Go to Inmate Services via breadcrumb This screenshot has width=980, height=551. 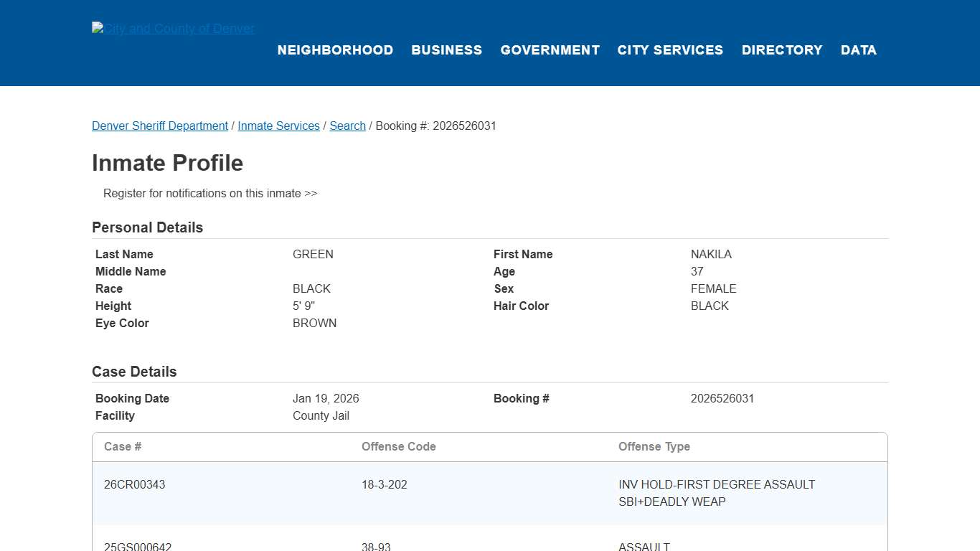278,126
